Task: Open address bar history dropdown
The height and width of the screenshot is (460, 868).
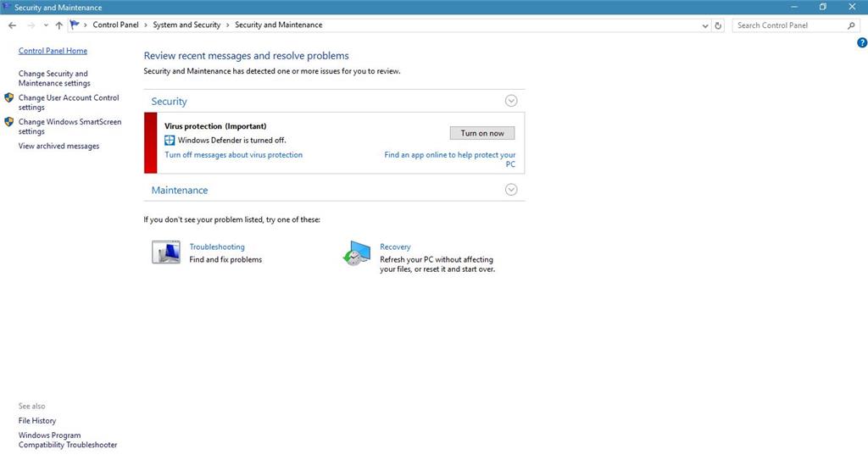Action: [704, 25]
